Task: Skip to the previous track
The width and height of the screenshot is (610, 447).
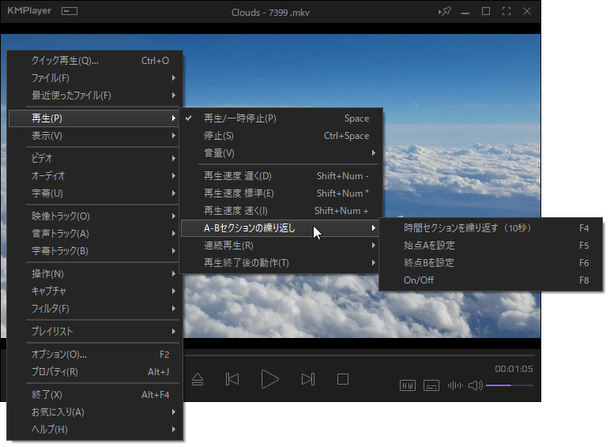Action: point(232,380)
